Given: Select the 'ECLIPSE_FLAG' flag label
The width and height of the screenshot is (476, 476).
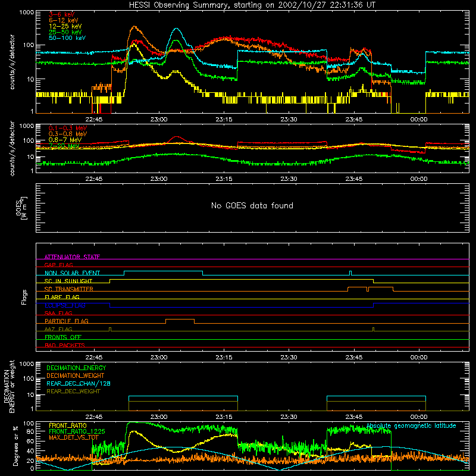Looking at the screenshot, I should tap(65, 305).
